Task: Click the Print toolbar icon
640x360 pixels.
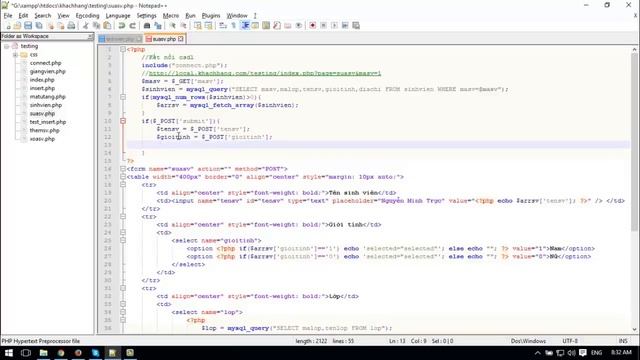Action: pyautogui.click(x=71, y=25)
